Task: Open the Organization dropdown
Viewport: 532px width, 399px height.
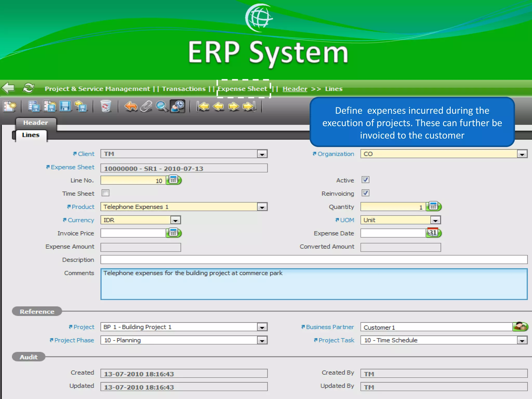Action: [522, 154]
